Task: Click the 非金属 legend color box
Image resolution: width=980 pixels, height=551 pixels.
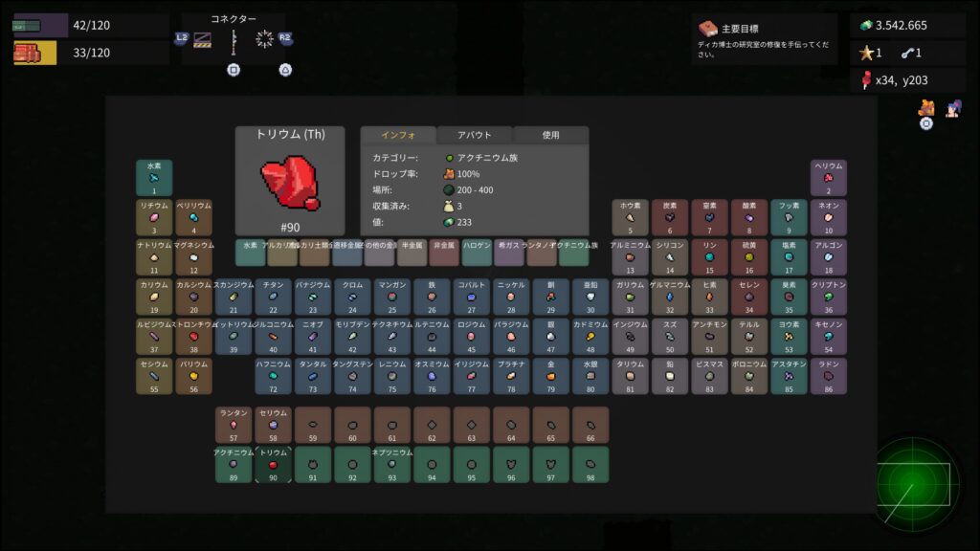Action: pyautogui.click(x=444, y=253)
